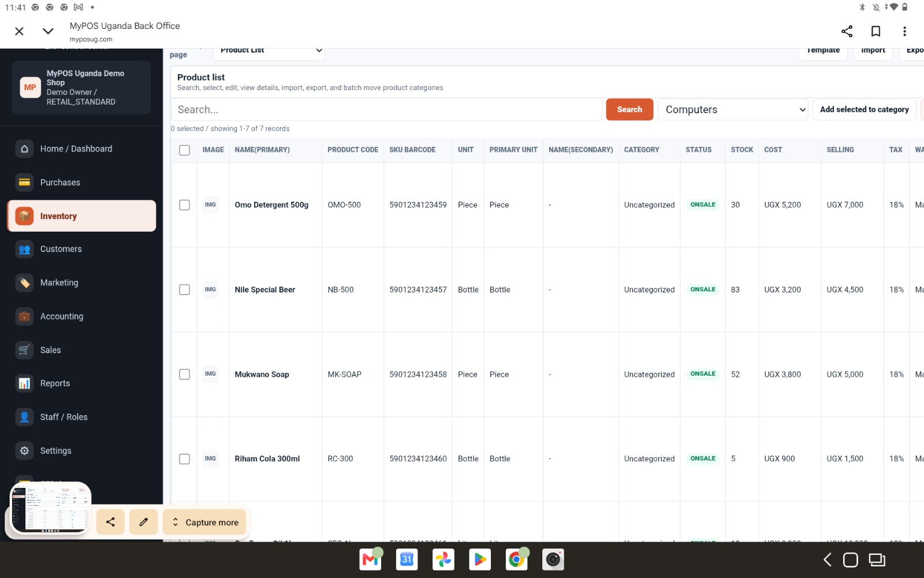Open the Product List page dropdown
Screen dimensions: 924x578
coord(269,52)
